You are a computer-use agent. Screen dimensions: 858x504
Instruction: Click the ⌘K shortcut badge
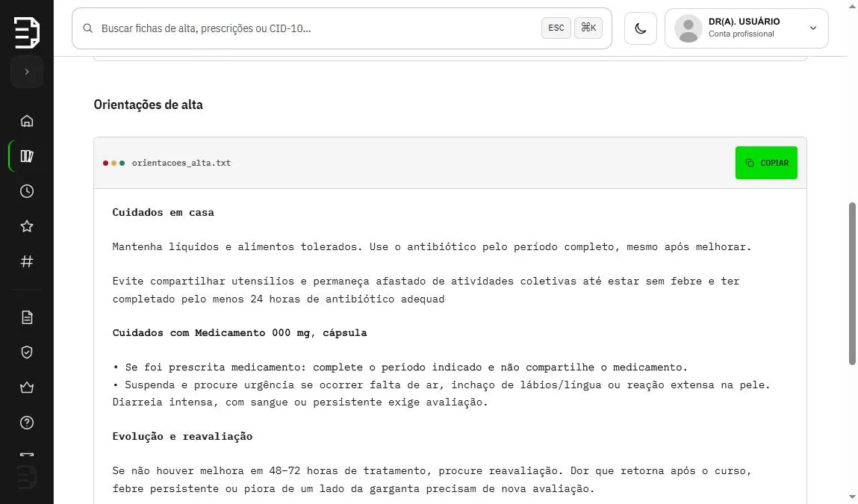588,28
